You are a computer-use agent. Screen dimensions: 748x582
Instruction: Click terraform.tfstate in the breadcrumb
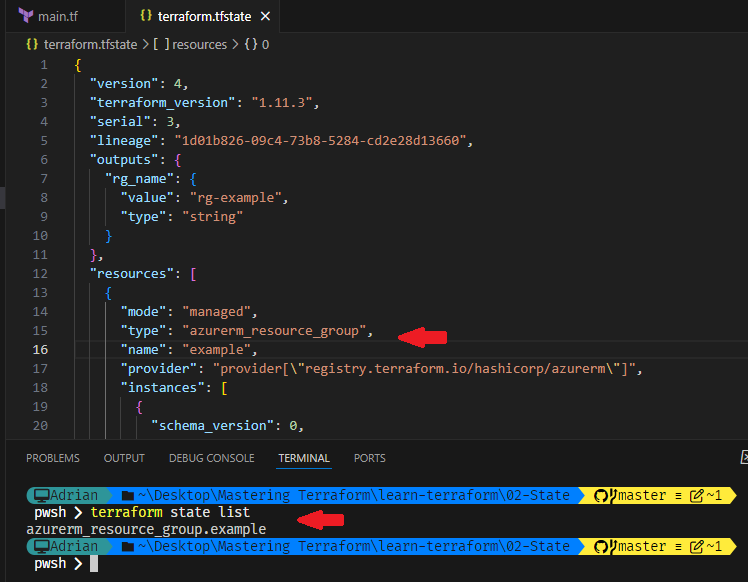[x=90, y=44]
